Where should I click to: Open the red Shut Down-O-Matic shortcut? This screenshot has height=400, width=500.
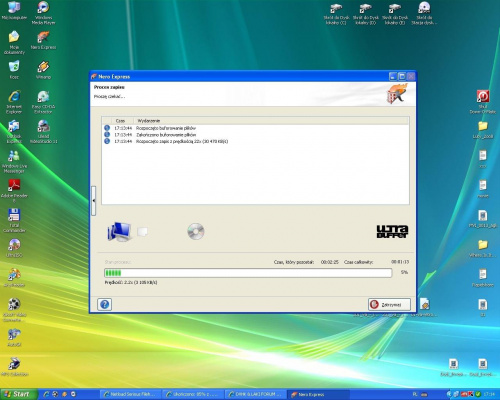[483, 102]
